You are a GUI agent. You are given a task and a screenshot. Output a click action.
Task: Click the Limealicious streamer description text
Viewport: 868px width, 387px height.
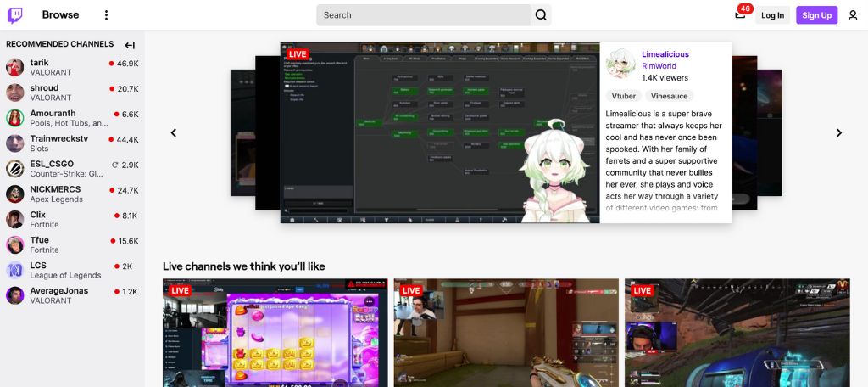[x=665, y=160]
